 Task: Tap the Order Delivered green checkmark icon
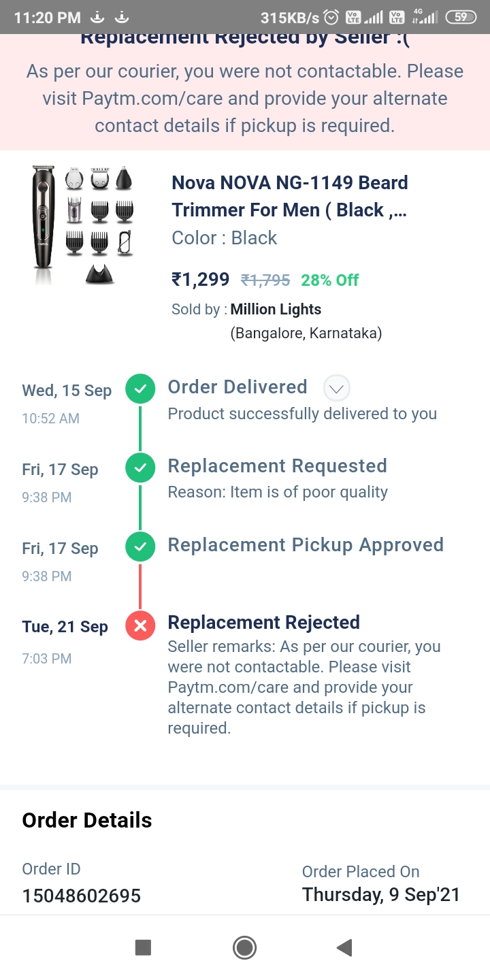coord(140,389)
